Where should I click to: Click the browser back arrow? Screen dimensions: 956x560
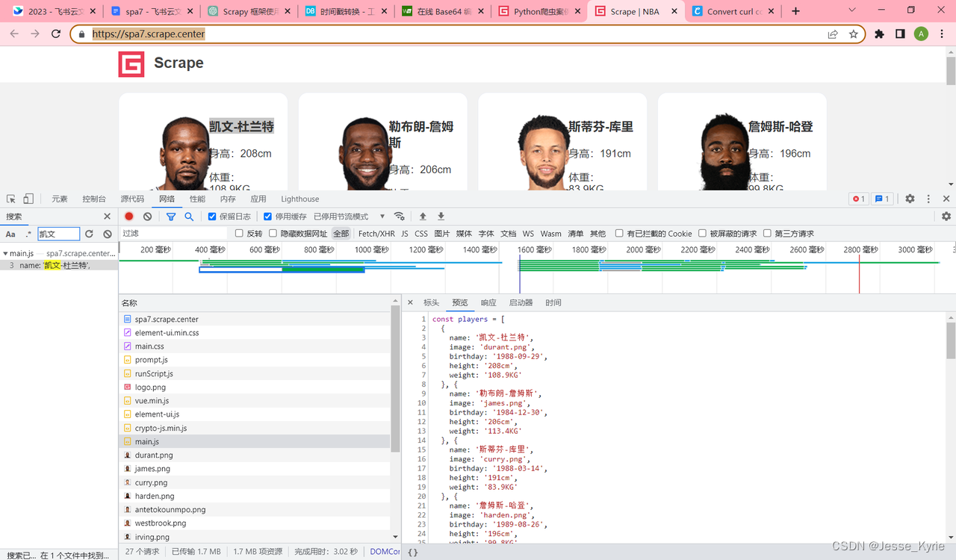point(14,34)
